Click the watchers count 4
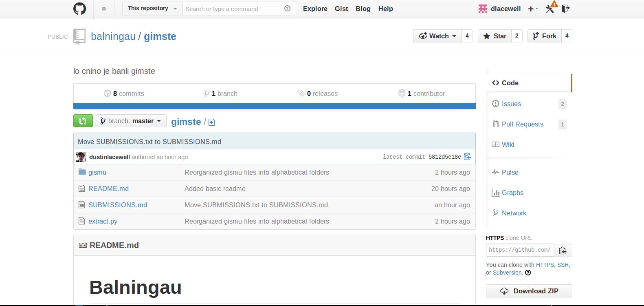Screen dimensions: 644x306 point(467,36)
